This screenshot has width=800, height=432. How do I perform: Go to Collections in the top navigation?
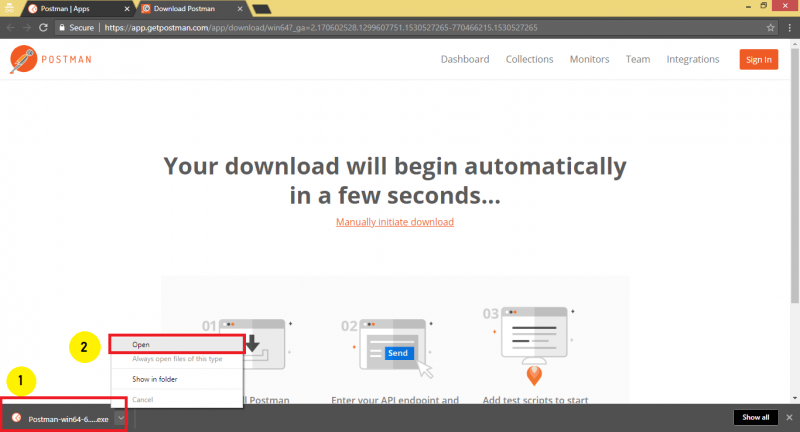[x=529, y=59]
